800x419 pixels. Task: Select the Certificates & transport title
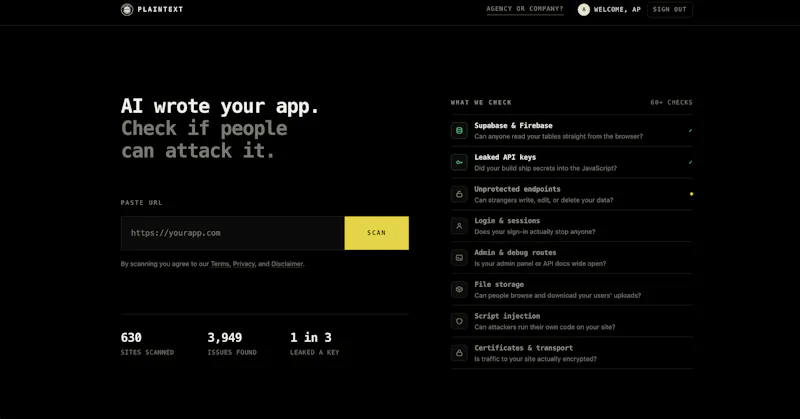click(523, 348)
